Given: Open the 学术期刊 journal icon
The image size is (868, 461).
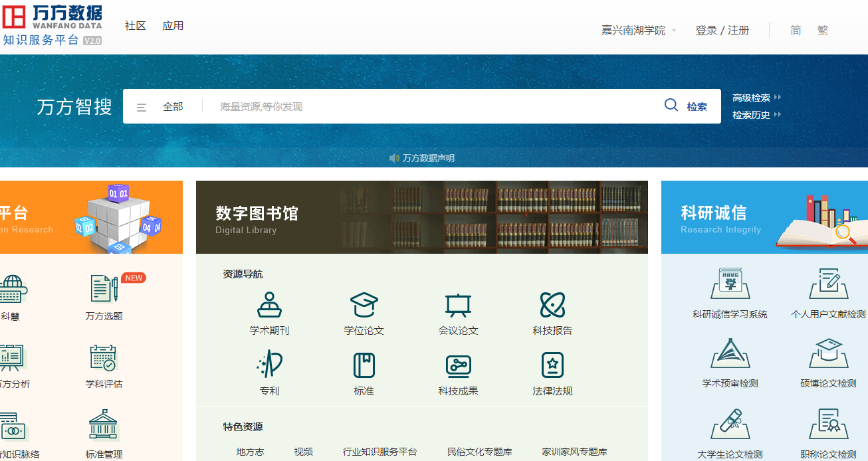Looking at the screenshot, I should point(269,305).
